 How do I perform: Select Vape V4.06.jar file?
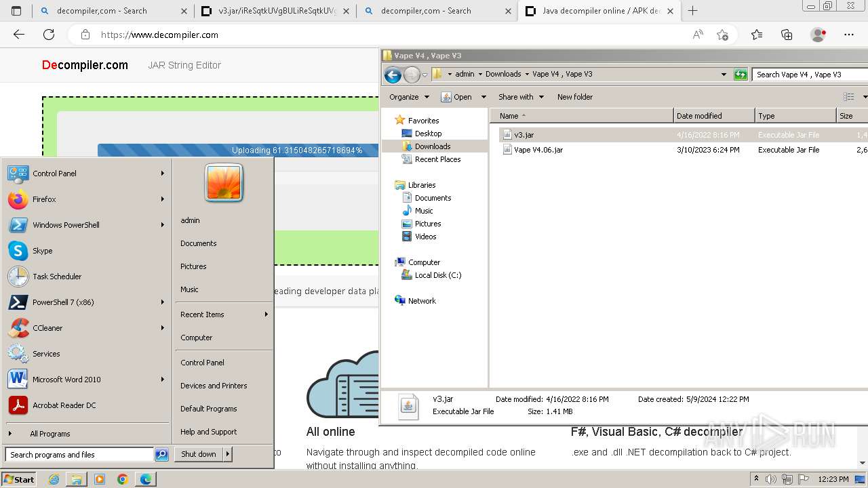538,150
